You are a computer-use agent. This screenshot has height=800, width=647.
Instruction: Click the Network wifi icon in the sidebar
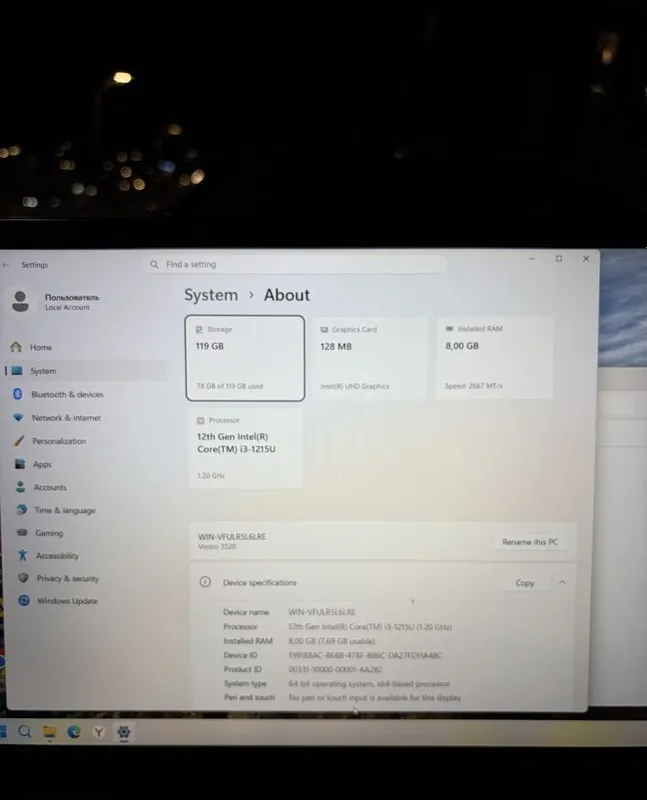pyautogui.click(x=18, y=417)
